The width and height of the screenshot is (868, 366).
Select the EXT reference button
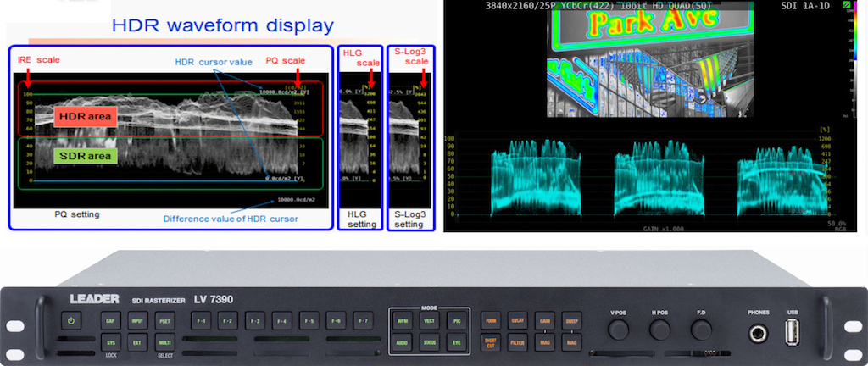point(136,343)
